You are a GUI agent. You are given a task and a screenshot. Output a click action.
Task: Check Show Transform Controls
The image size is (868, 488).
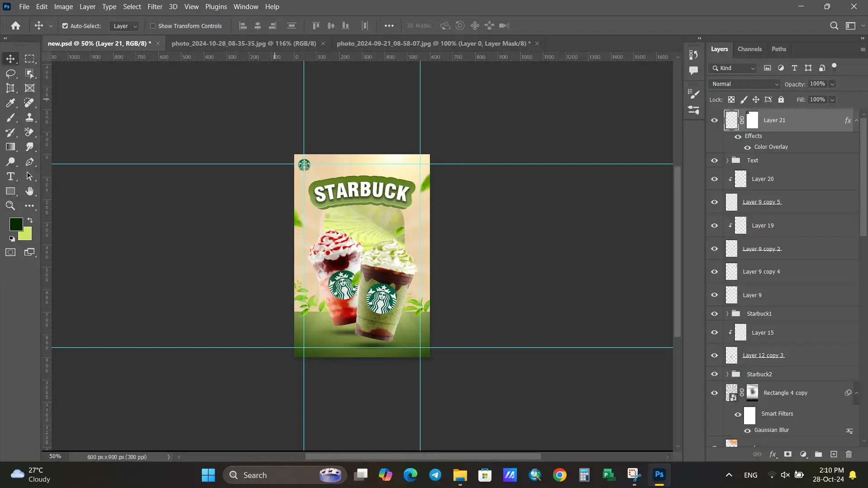[x=153, y=26]
